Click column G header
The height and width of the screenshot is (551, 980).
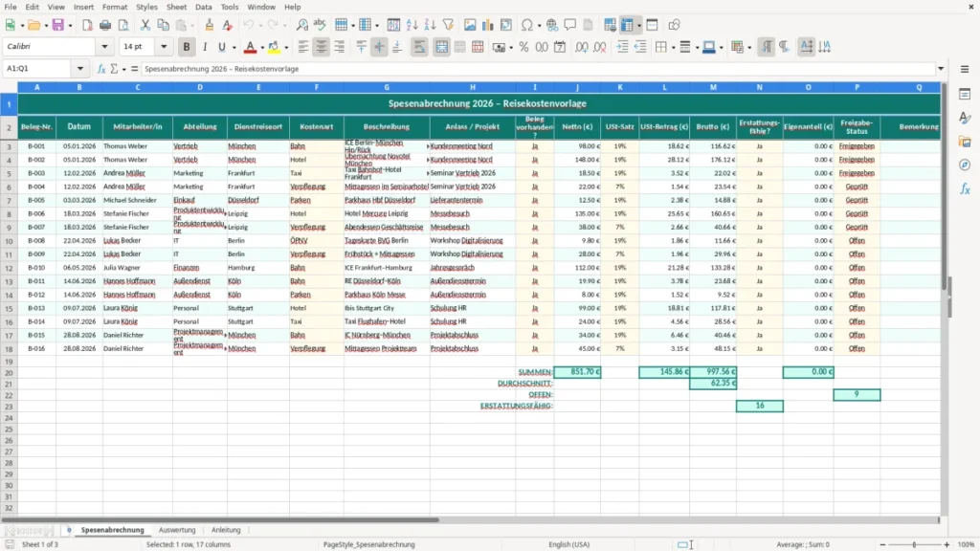click(x=387, y=87)
